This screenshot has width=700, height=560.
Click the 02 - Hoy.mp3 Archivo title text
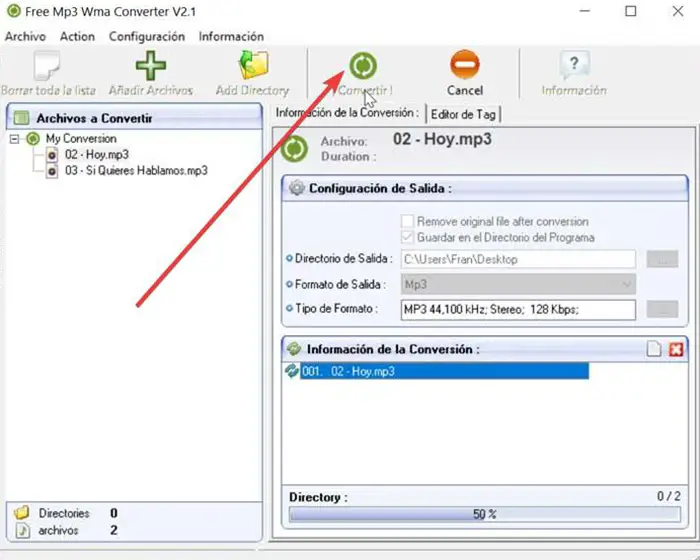pyautogui.click(x=442, y=139)
